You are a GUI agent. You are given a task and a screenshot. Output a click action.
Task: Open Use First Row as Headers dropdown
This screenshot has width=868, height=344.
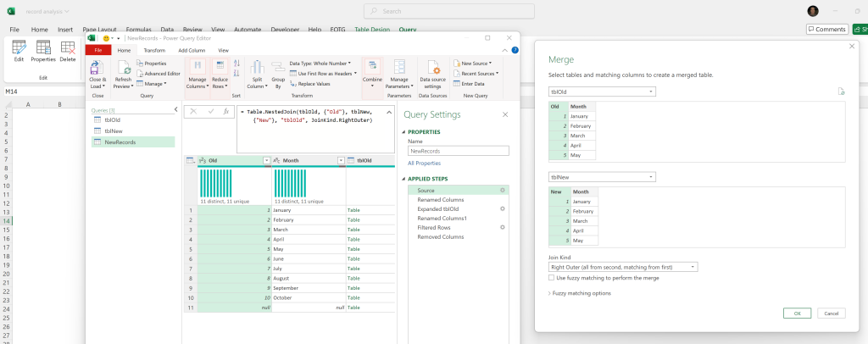point(323,73)
